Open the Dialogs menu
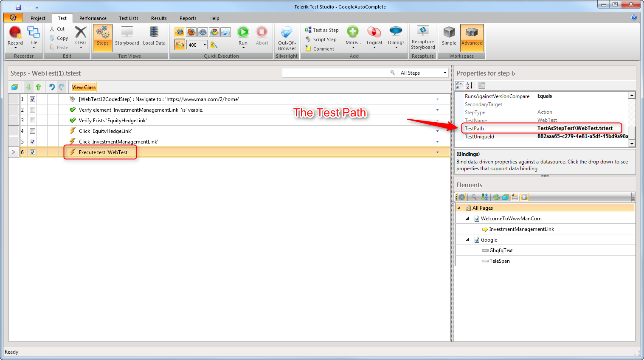Image resolution: width=644 pixels, height=360 pixels. click(x=396, y=37)
